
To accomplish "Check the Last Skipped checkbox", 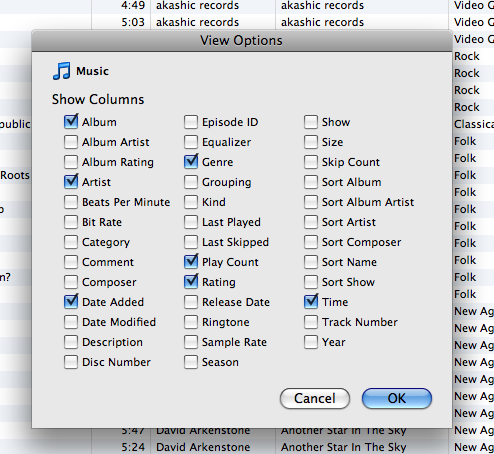I will point(191,242).
